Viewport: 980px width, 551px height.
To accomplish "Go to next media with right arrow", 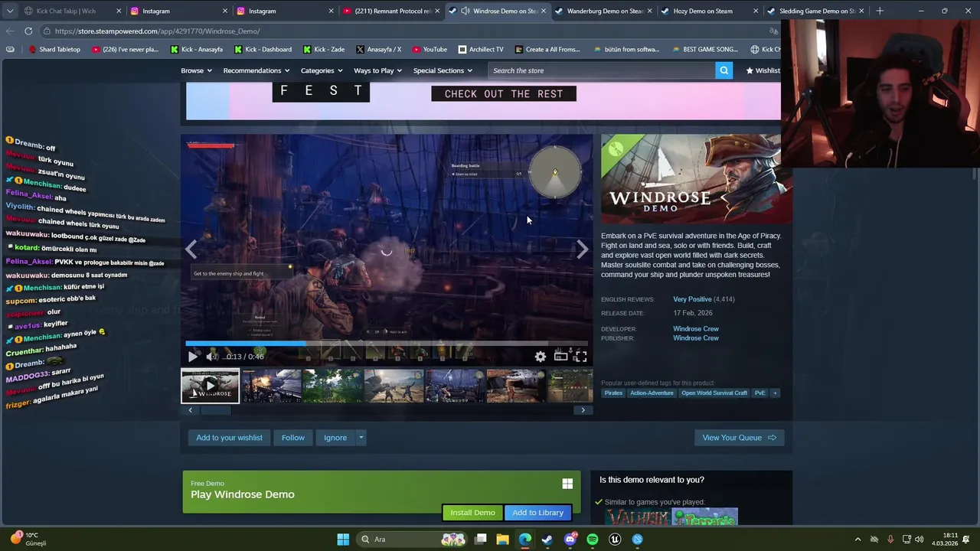I will pos(583,249).
